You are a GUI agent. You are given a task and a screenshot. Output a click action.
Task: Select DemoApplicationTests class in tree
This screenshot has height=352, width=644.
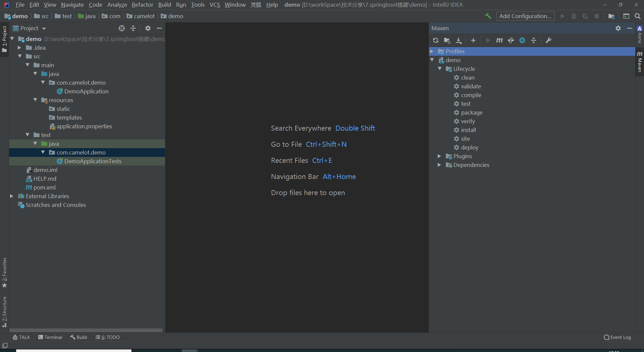click(x=93, y=161)
